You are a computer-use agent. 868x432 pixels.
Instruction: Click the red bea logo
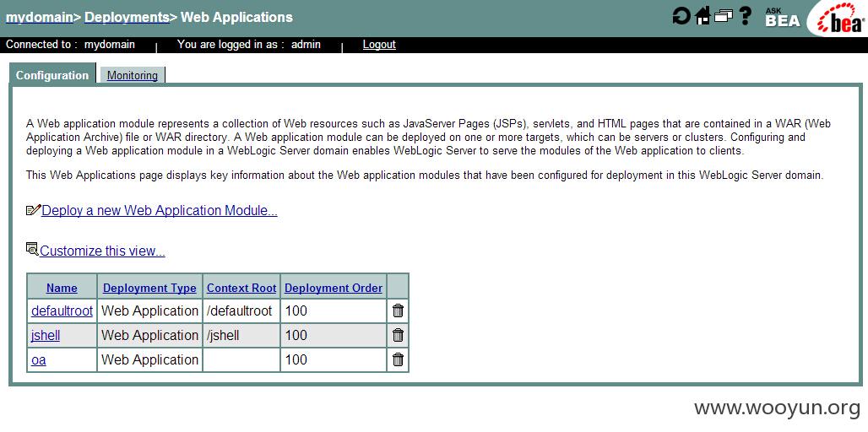839,20
